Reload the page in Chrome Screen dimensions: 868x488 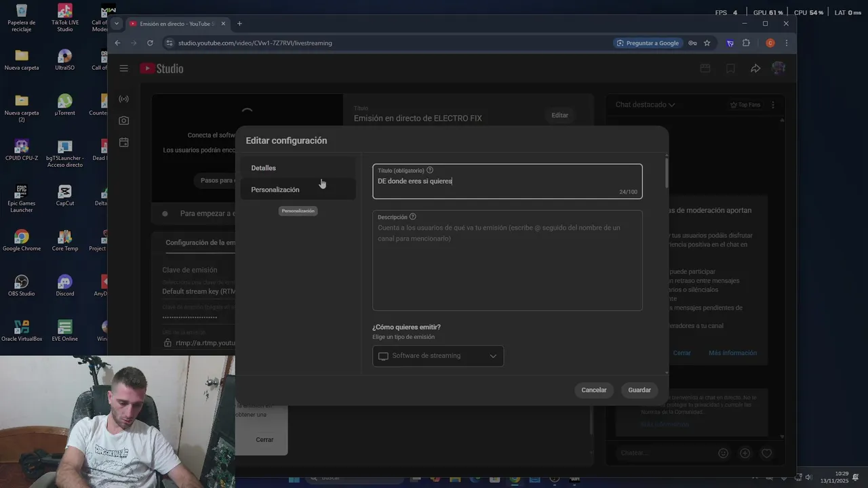(x=150, y=43)
